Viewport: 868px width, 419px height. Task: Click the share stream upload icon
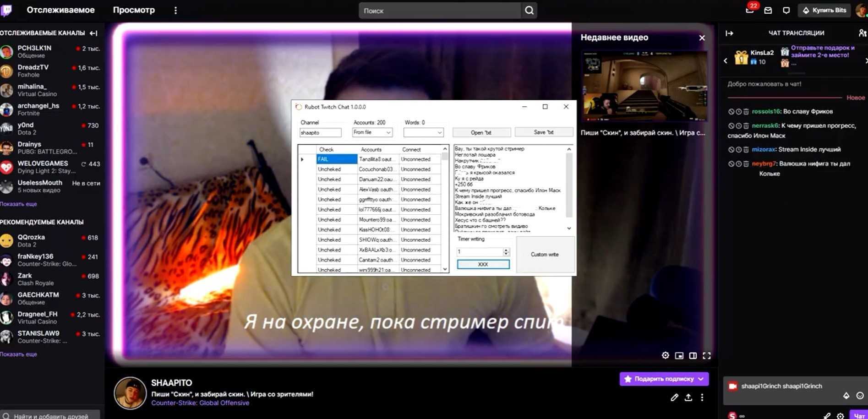tap(688, 397)
